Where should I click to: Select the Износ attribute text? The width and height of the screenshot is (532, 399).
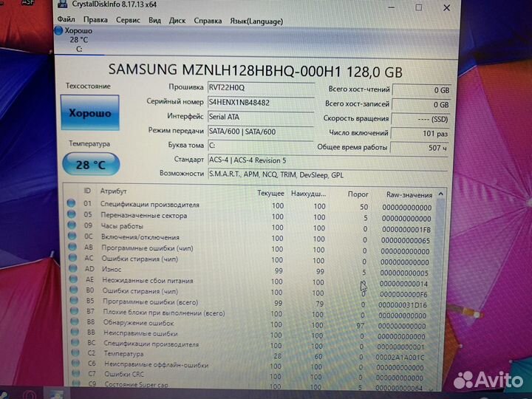pyautogui.click(x=112, y=269)
